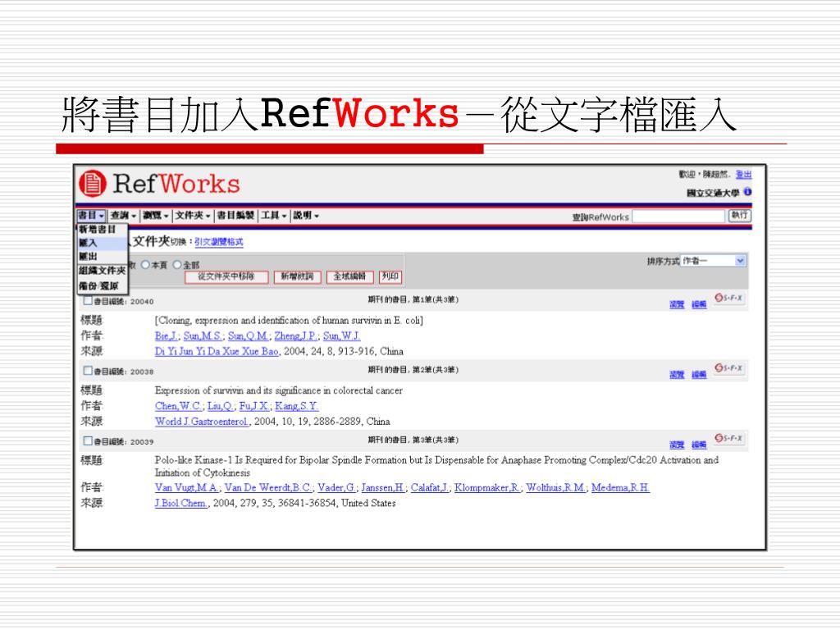Focus the 查詢RefWorks search field
This screenshot has width=840, height=630.
click(x=678, y=216)
